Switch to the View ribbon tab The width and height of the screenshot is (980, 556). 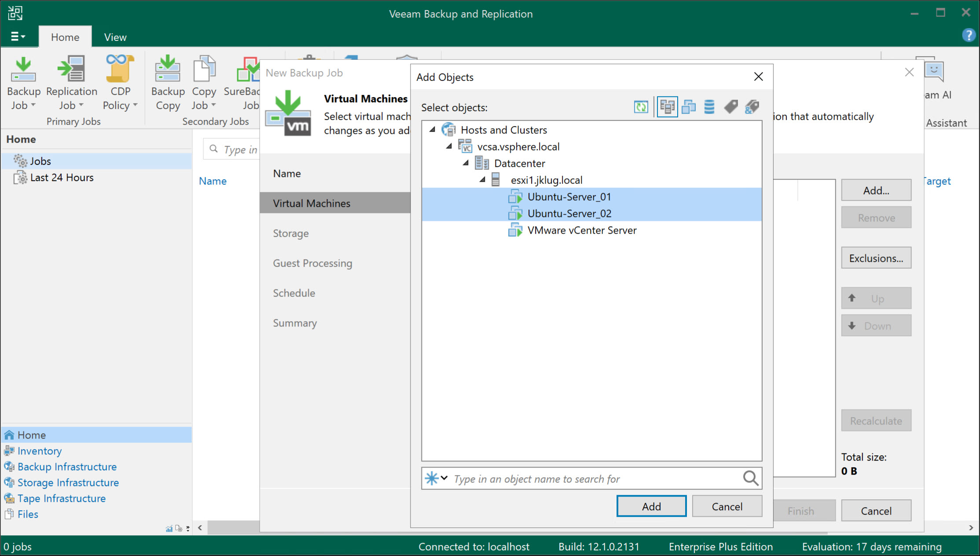click(x=114, y=37)
